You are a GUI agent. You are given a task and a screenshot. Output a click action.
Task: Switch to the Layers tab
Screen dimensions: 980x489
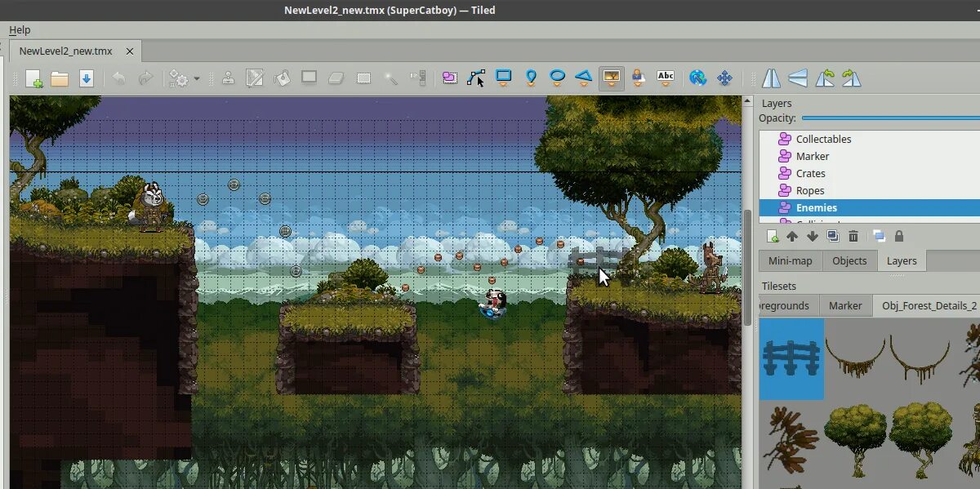click(x=902, y=260)
